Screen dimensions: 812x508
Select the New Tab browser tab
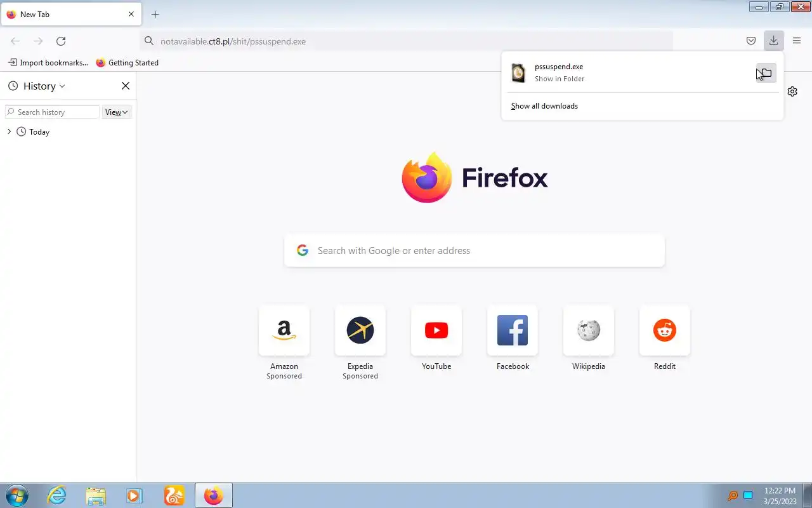click(71, 14)
